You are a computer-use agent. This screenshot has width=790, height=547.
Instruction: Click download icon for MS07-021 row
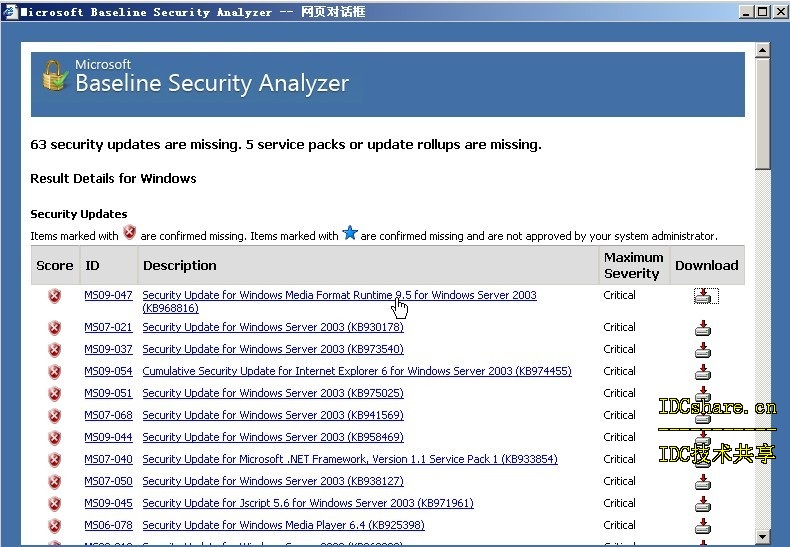click(703, 328)
